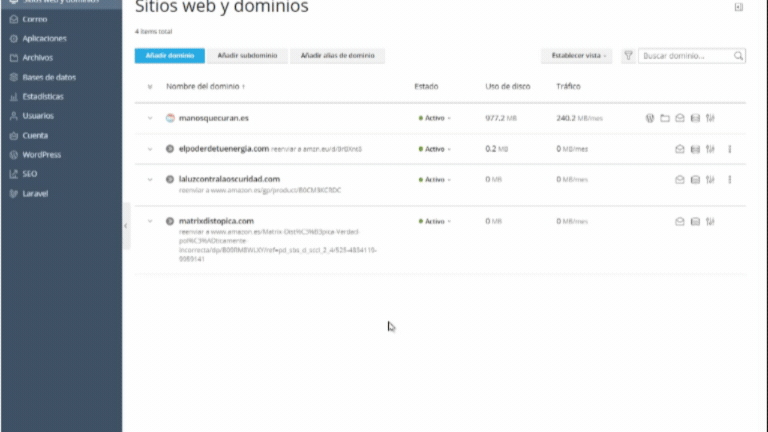Open file manager icon for manosquecuran.es
768x432 pixels.
point(664,118)
